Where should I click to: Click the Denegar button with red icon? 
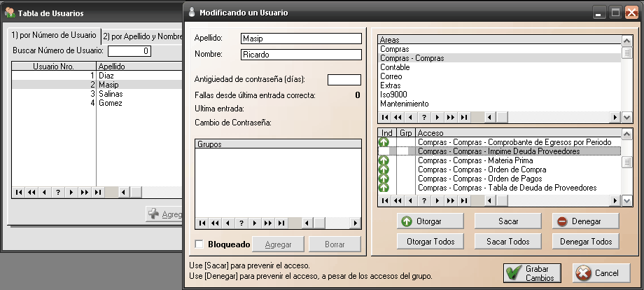pyautogui.click(x=585, y=221)
